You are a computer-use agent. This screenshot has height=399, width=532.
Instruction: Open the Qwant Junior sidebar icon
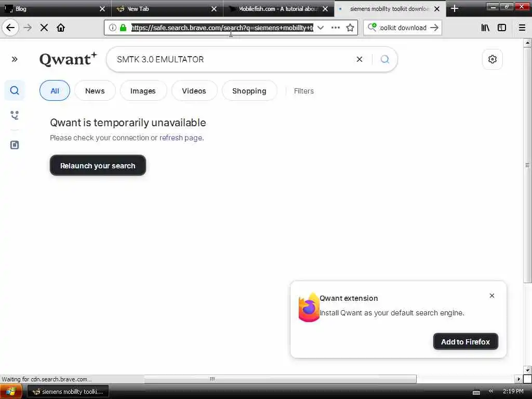pos(14,115)
